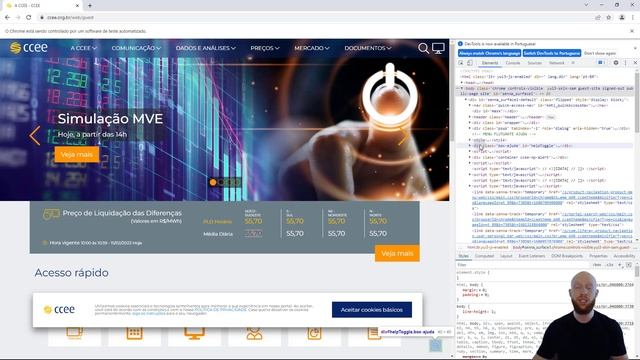Click the share page icon in address bar
This screenshot has width=640, height=360.
click(x=598, y=18)
